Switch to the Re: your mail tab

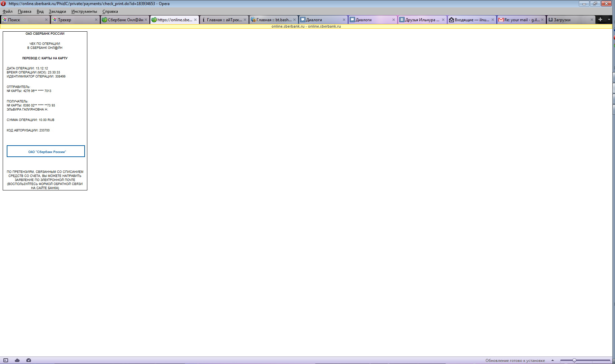(521, 20)
